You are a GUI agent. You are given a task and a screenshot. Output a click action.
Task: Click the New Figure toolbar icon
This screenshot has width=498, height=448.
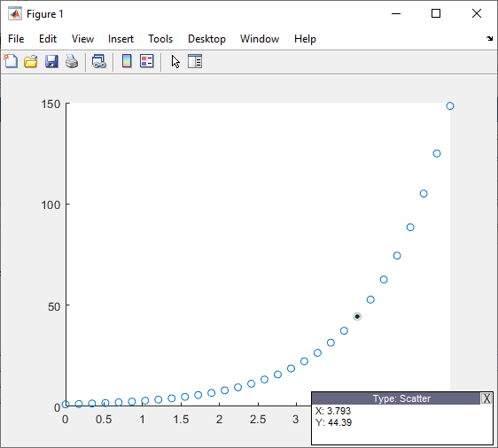[11, 61]
